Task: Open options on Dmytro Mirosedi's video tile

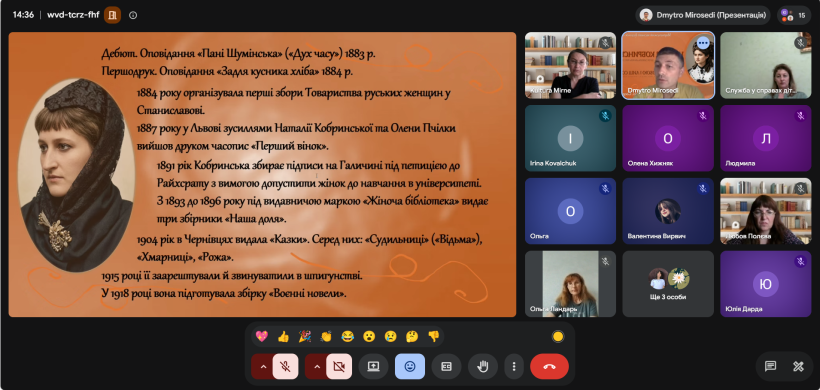Action: pos(703,43)
